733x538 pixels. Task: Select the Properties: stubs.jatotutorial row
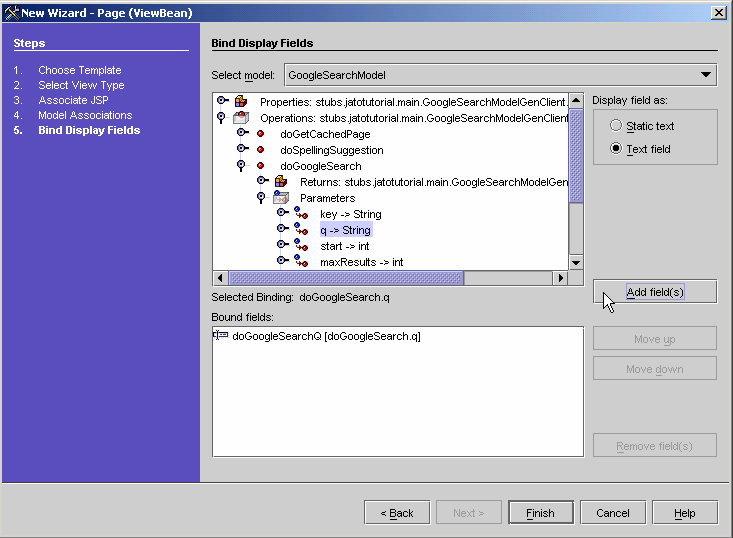(414, 102)
